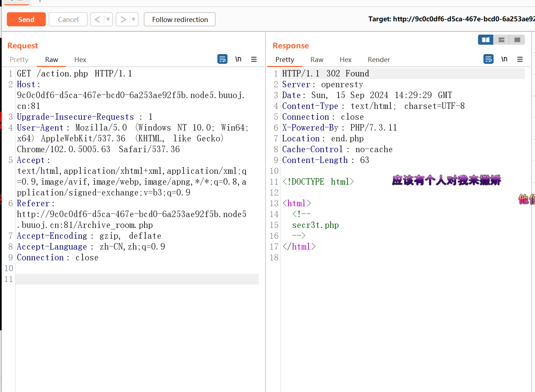Select the Request Hex tab
This screenshot has height=392, width=535.
coord(80,60)
